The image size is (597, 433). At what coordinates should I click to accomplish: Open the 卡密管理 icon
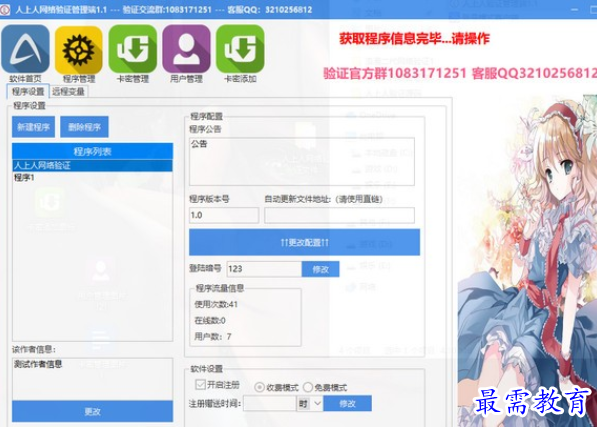click(x=132, y=49)
